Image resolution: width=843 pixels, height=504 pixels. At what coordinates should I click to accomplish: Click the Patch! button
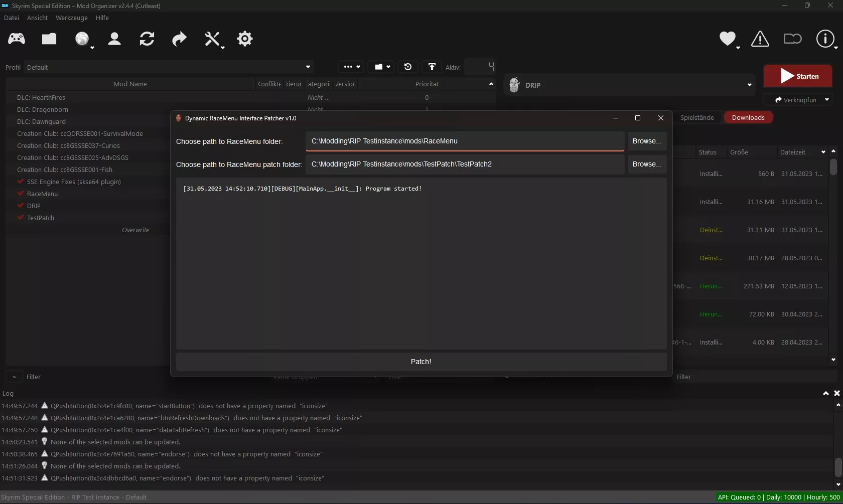pos(421,362)
